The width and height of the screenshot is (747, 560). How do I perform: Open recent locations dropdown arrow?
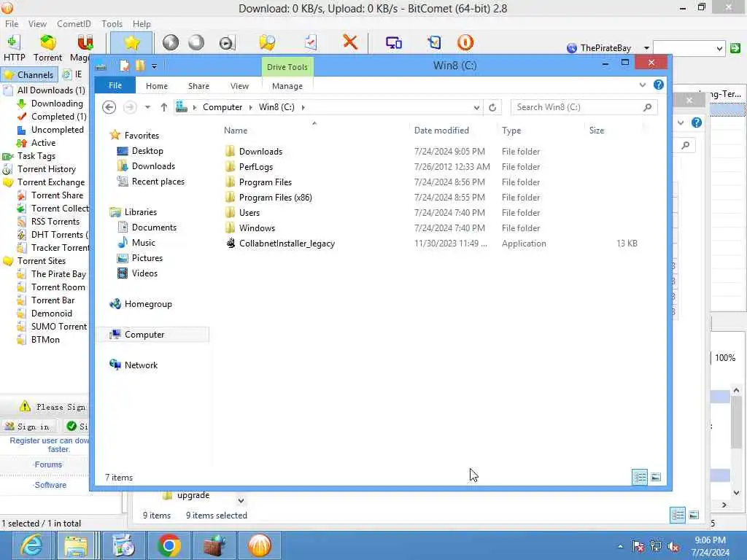pyautogui.click(x=147, y=107)
